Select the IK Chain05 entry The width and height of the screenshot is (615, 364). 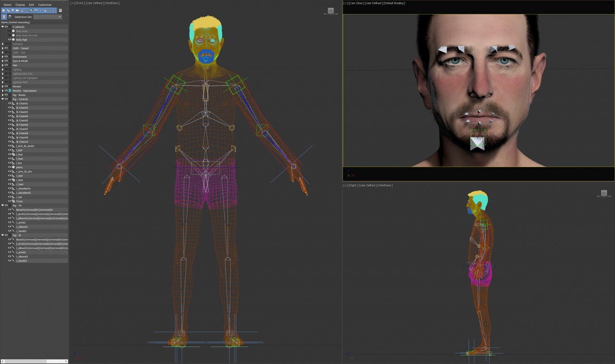[23, 120]
